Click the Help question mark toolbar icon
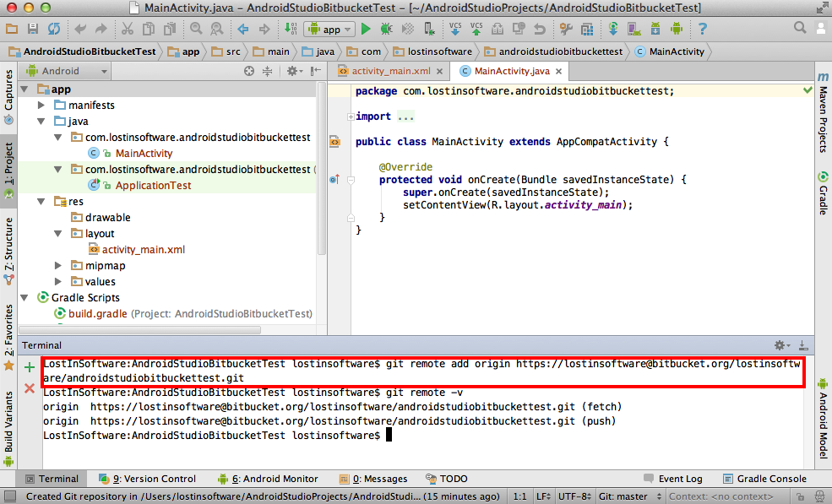 (x=702, y=30)
